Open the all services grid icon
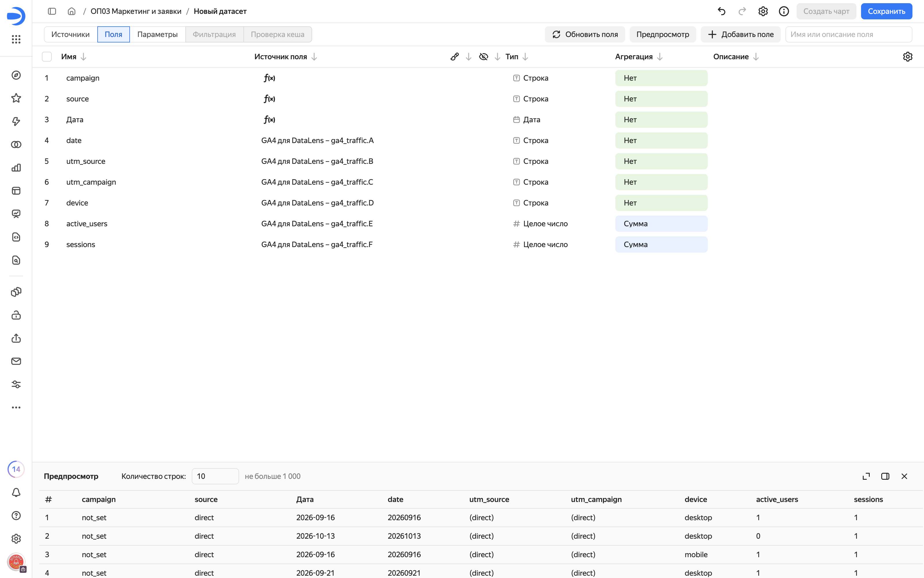This screenshot has width=924, height=578. click(x=16, y=39)
